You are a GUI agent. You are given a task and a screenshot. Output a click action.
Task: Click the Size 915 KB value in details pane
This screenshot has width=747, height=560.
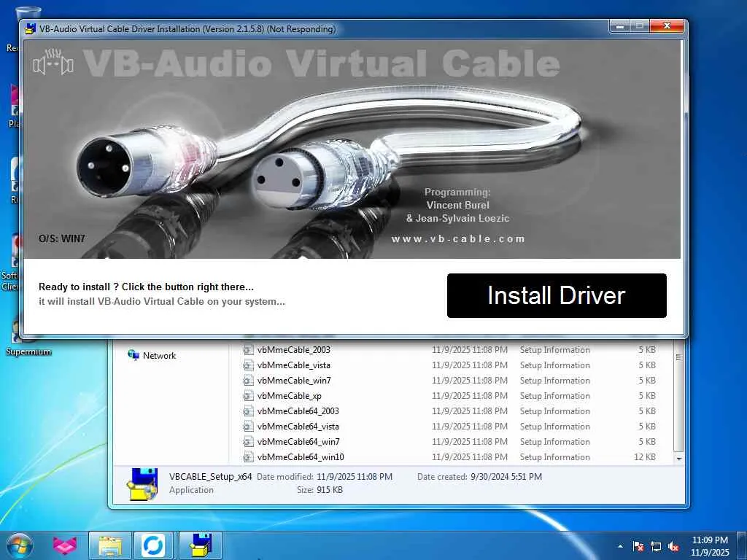[x=329, y=489]
